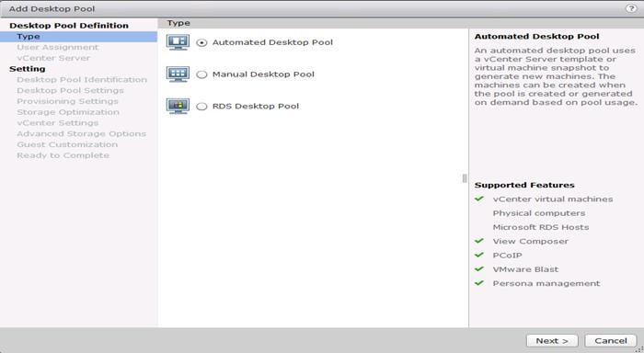Click the panel splitter handle beside description pane
Viewport: 644px width, 353px height.
coord(465,178)
